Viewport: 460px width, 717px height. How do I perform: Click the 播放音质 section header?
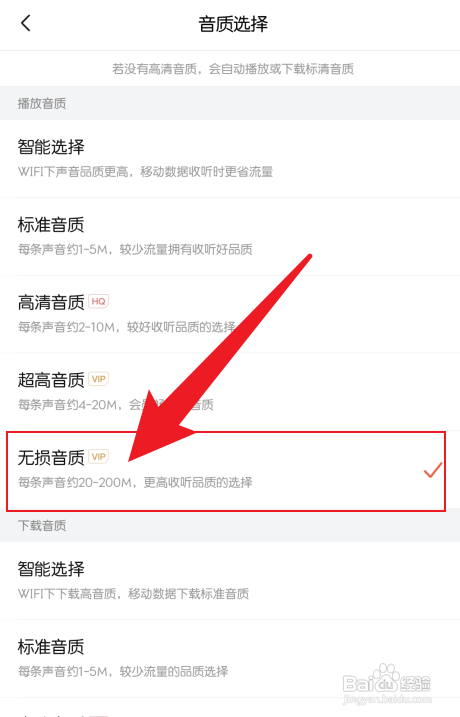42,103
